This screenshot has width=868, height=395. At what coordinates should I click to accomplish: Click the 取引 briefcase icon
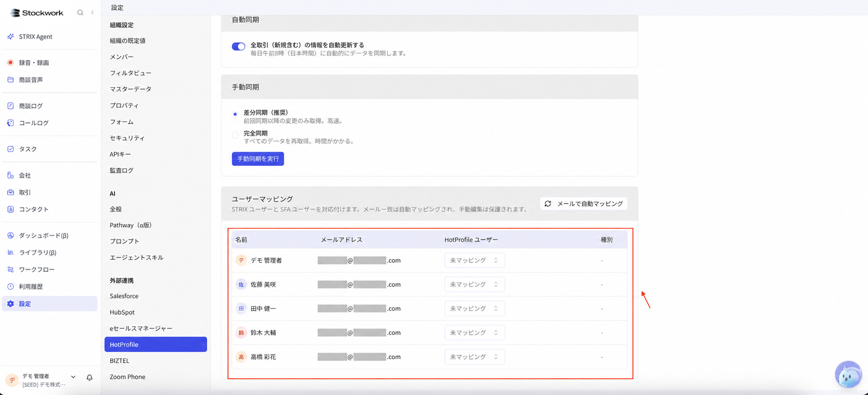(x=11, y=192)
